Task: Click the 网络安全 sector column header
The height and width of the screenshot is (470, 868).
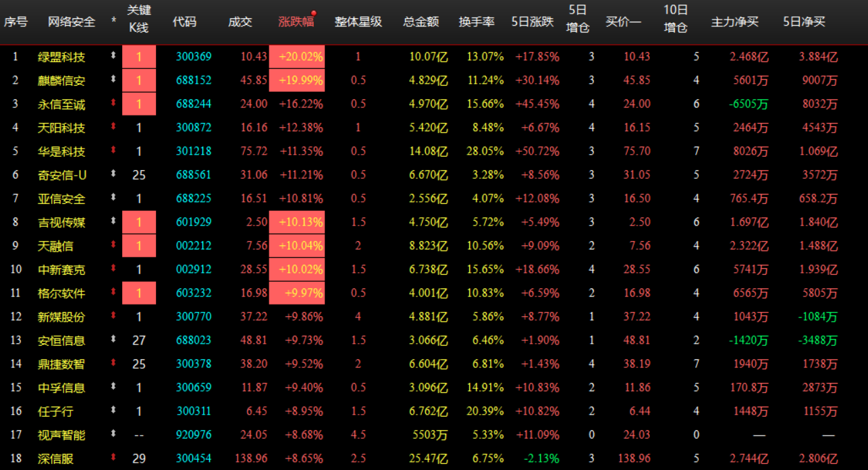Action: coord(72,22)
